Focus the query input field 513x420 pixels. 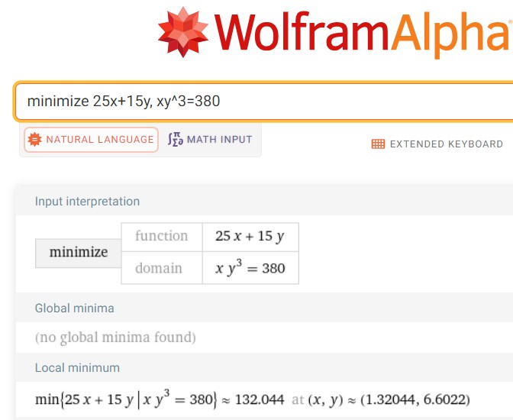coord(263,101)
